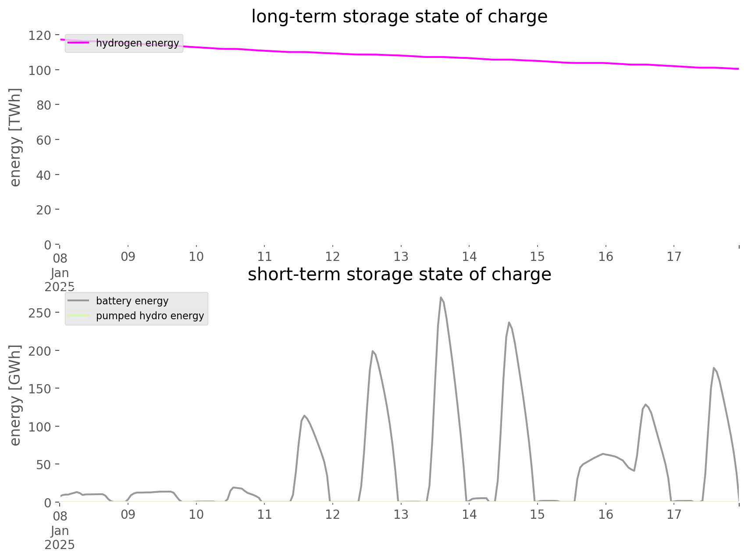Click the 80 tick on the top chart
The width and height of the screenshot is (748, 560).
point(44,105)
